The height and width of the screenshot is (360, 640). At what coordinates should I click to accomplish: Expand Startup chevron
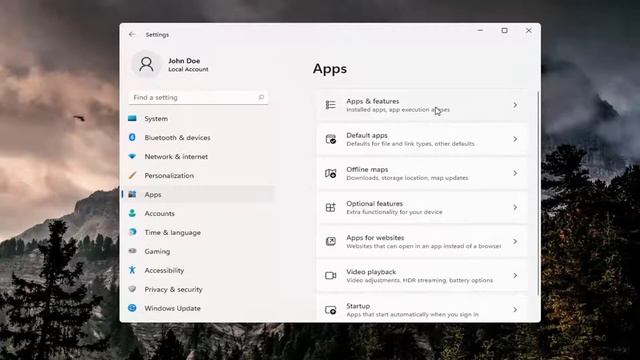[x=515, y=310]
